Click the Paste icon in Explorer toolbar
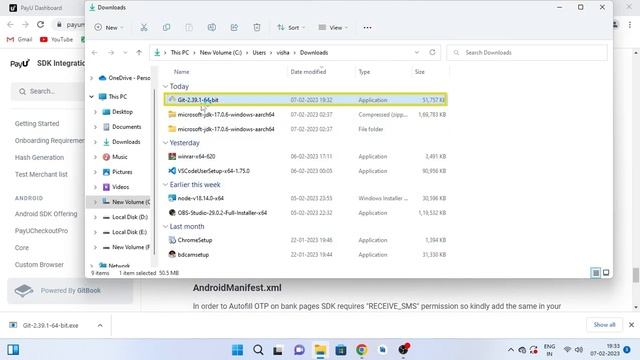 [x=189, y=28]
